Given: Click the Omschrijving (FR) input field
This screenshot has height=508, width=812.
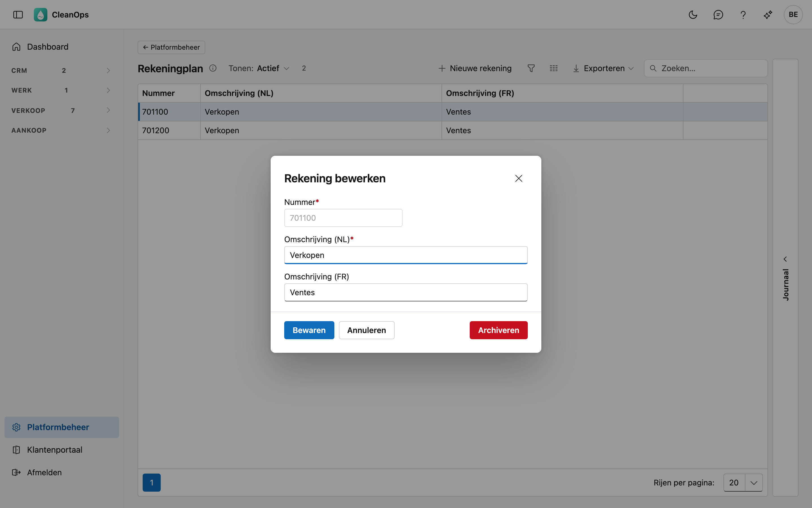Looking at the screenshot, I should coord(406,292).
